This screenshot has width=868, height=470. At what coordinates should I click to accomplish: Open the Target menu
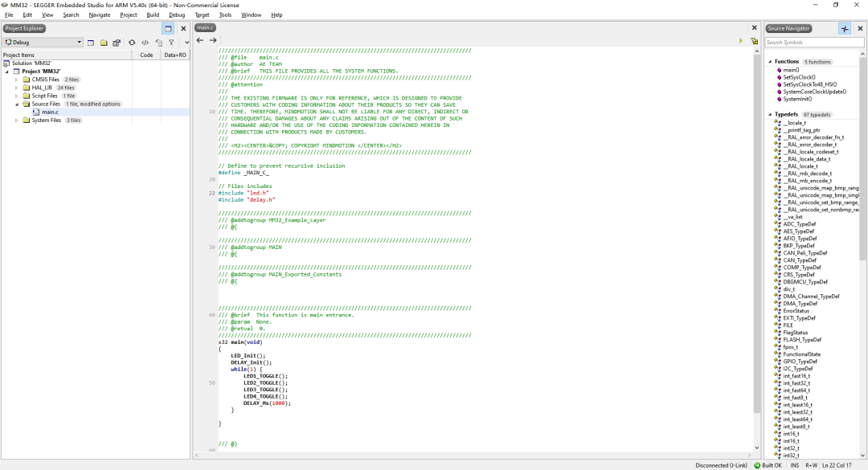(x=202, y=15)
